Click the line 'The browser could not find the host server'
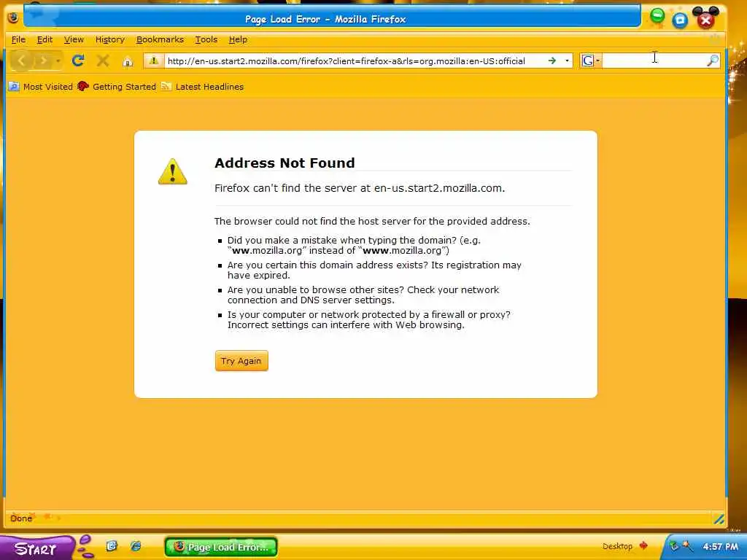The height and width of the screenshot is (560, 747). tap(372, 222)
